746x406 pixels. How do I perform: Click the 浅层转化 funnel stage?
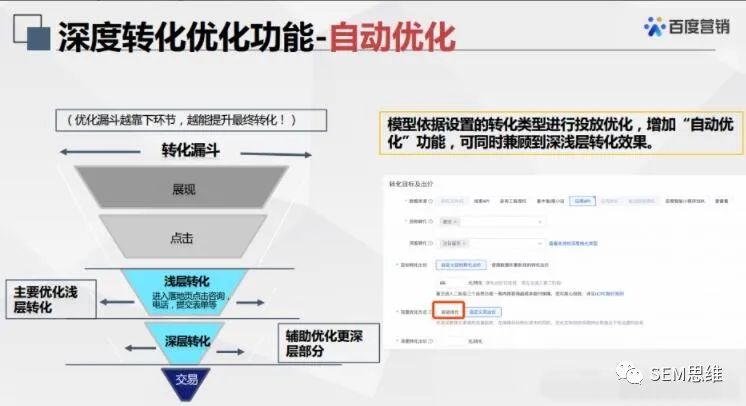[186, 292]
